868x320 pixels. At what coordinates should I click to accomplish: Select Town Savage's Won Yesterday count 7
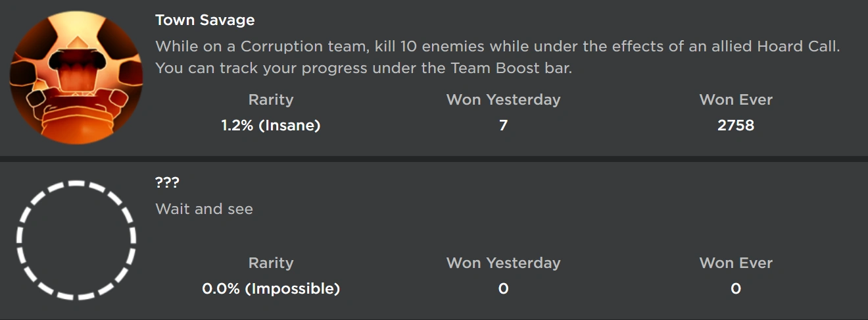tap(503, 125)
